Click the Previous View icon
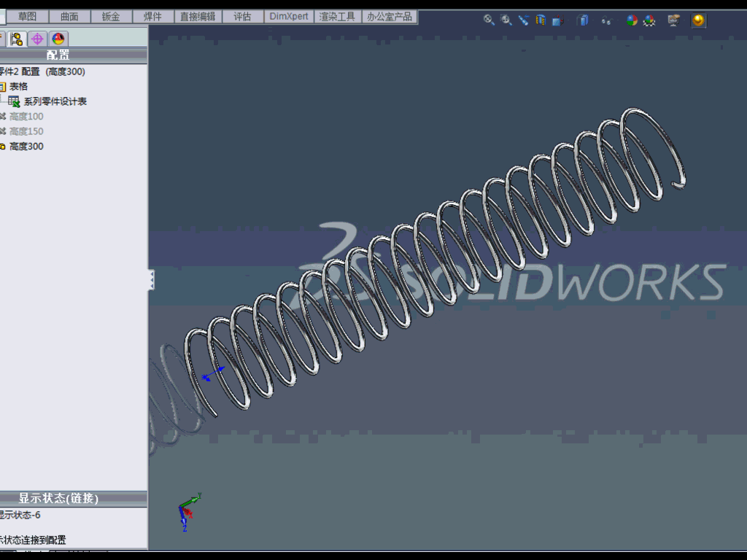Viewport: 747px width, 560px height. point(524,20)
